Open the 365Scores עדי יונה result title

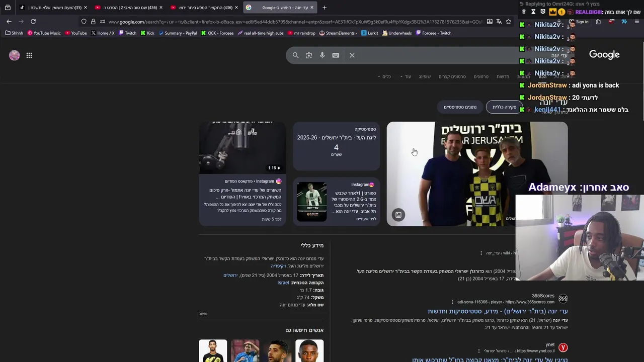(x=497, y=311)
